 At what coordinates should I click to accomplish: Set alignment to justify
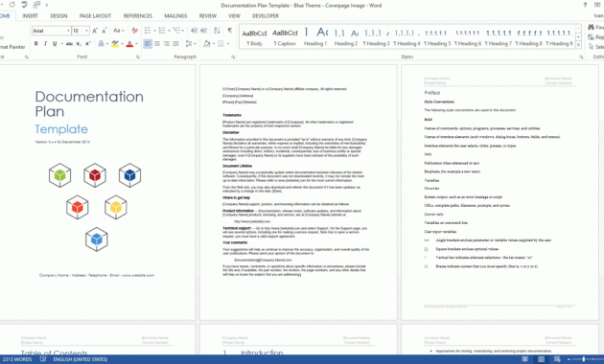[175, 44]
